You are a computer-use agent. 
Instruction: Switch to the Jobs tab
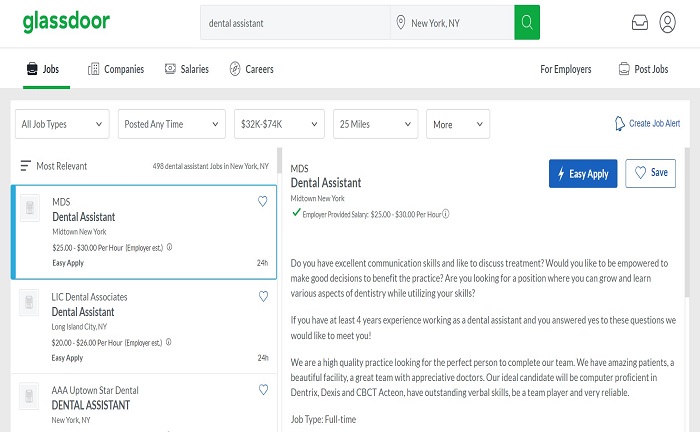(43, 69)
